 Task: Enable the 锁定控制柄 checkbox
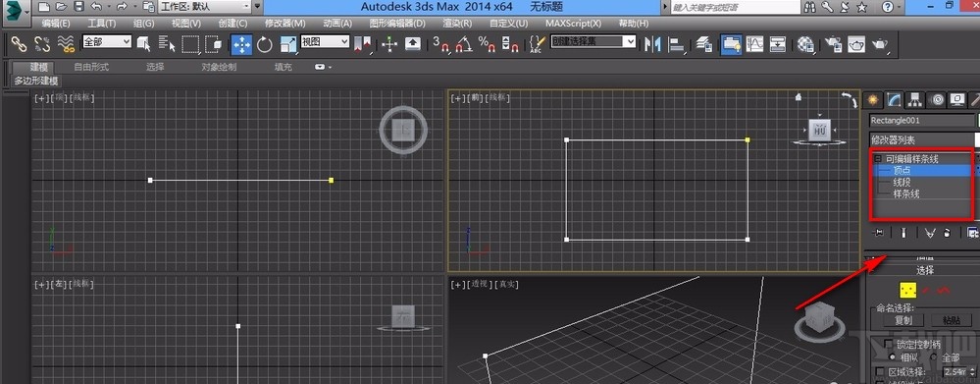click(888, 344)
